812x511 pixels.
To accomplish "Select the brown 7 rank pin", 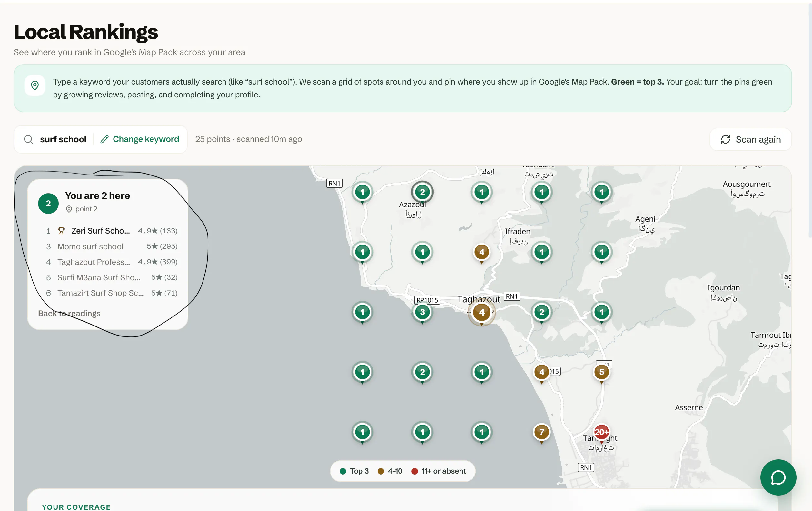I will (541, 433).
